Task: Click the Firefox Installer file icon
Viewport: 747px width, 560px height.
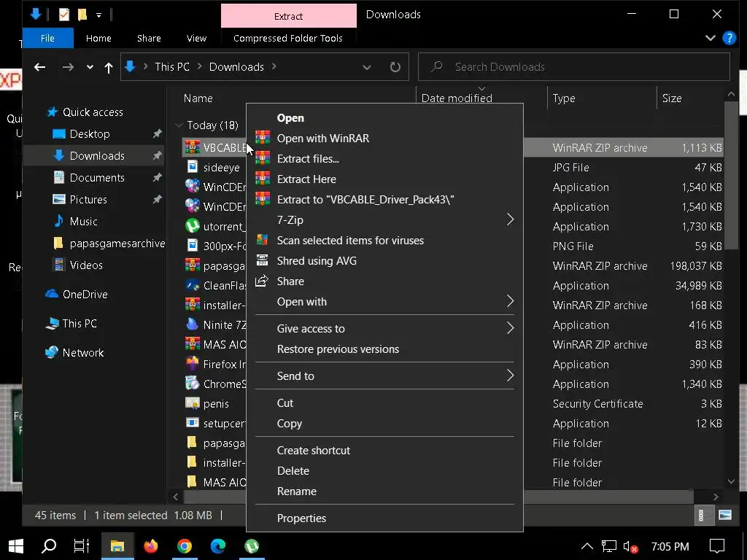Action: pyautogui.click(x=193, y=364)
